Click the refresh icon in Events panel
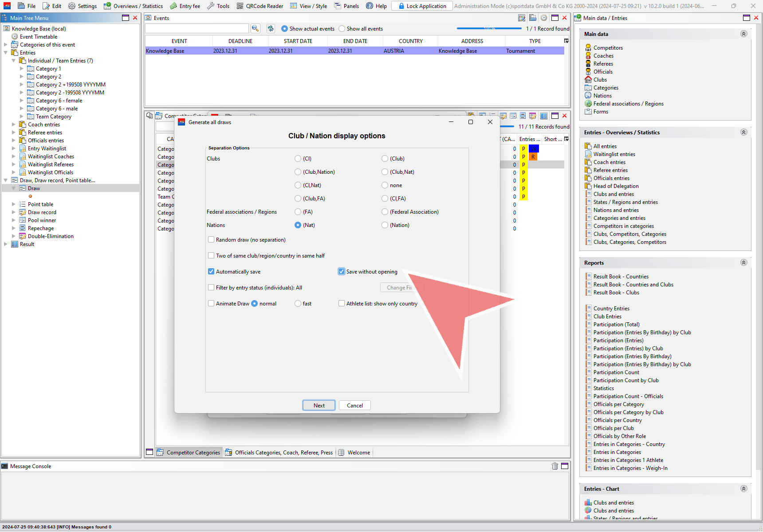The width and height of the screenshot is (763, 532). tap(271, 28)
